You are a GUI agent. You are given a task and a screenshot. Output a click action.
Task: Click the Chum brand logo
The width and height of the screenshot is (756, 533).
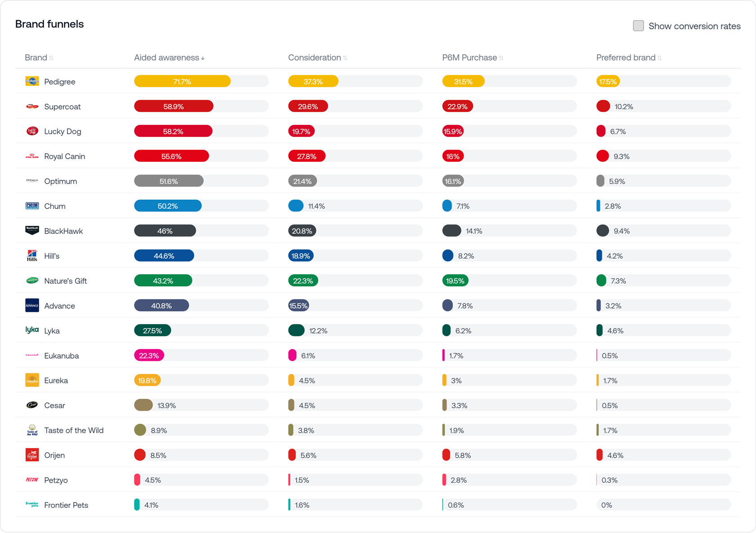click(x=32, y=206)
